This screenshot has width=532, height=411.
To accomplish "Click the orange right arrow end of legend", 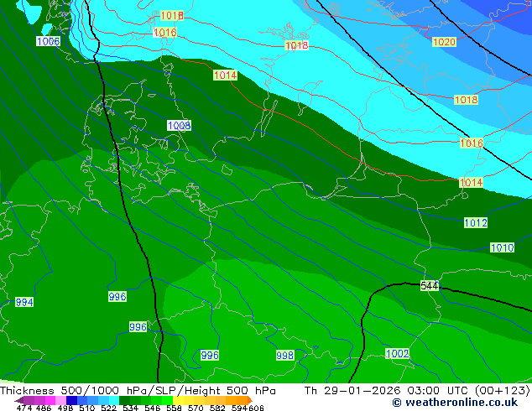I will pos(250,400).
